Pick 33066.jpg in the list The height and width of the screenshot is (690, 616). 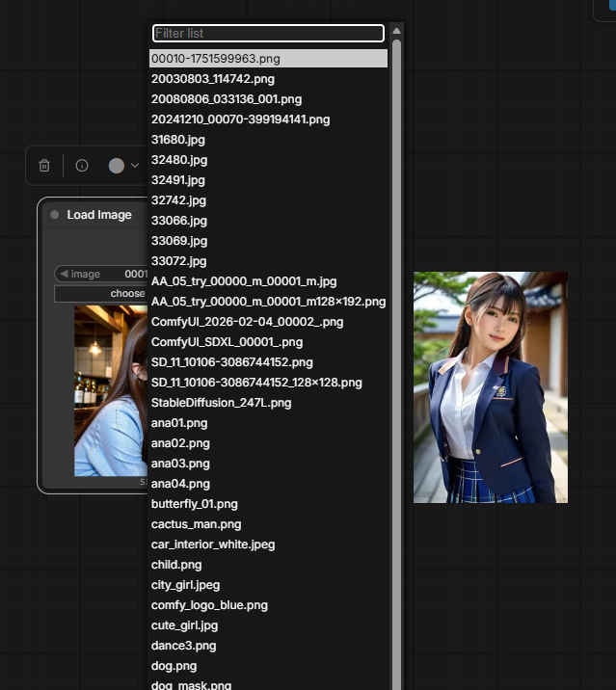pyautogui.click(x=268, y=221)
